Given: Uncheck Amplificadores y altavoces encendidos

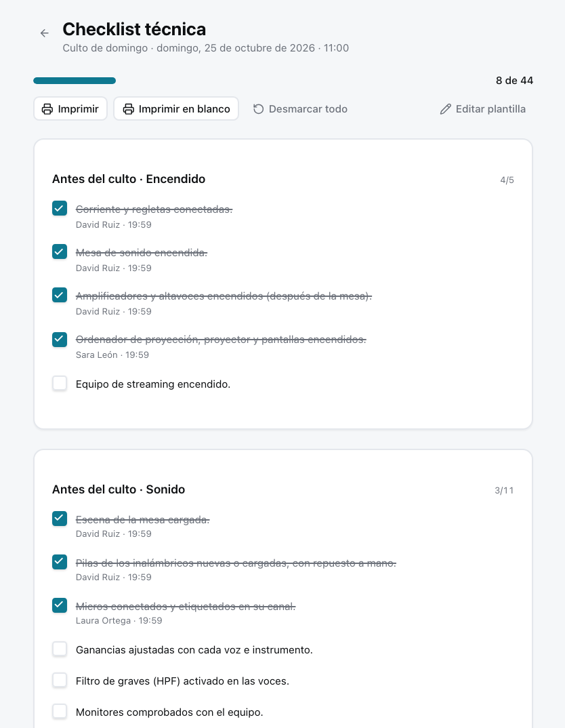Looking at the screenshot, I should click(x=60, y=295).
